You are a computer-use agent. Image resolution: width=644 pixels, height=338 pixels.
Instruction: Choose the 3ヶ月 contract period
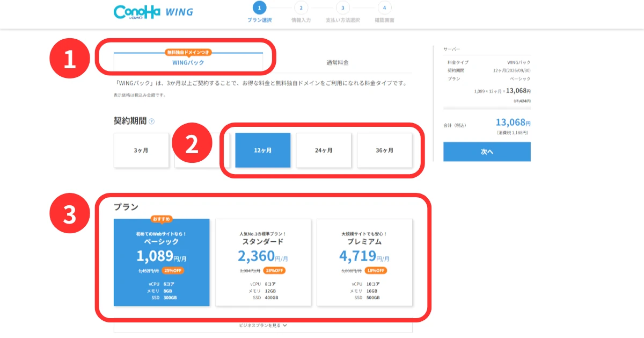tap(141, 150)
